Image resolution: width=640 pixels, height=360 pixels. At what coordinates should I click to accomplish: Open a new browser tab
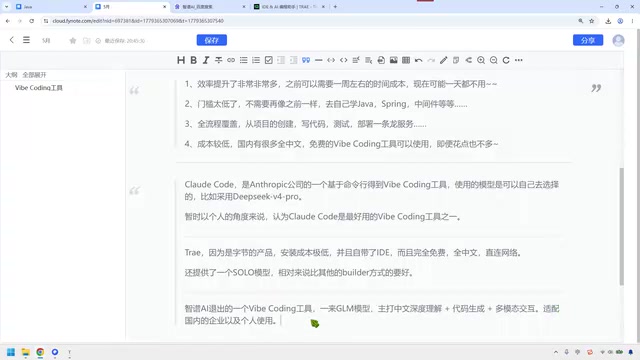pos(335,7)
